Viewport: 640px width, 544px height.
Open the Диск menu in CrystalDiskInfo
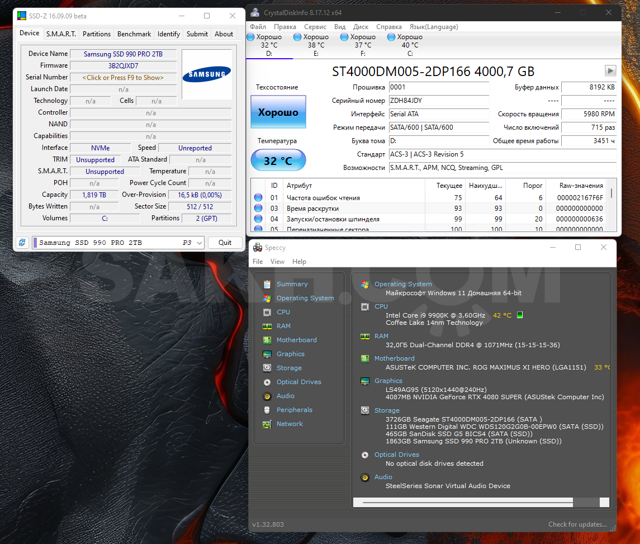[361, 27]
